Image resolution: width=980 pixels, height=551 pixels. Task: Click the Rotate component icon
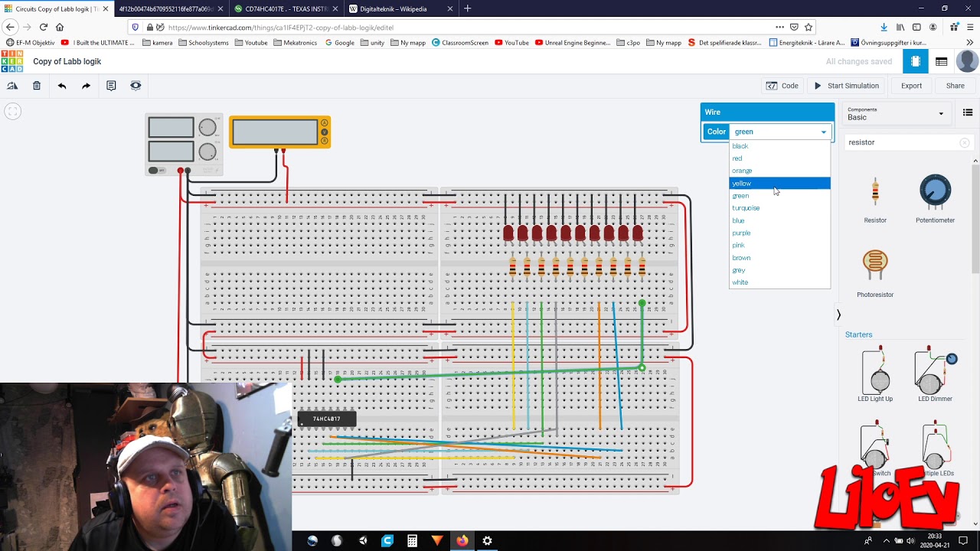[x=12, y=86]
